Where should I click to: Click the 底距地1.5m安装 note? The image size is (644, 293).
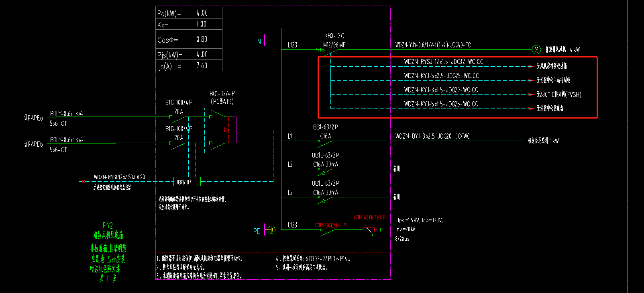[108, 259]
